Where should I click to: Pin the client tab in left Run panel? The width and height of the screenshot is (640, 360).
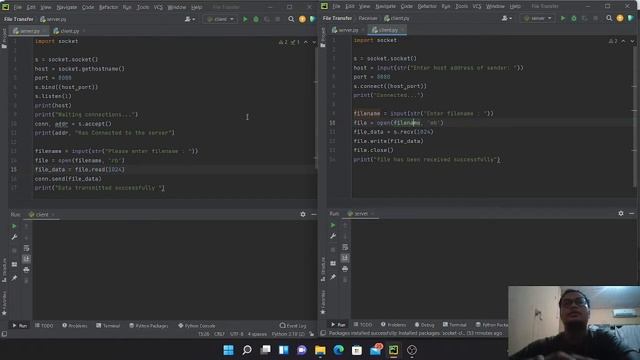tap(14, 278)
